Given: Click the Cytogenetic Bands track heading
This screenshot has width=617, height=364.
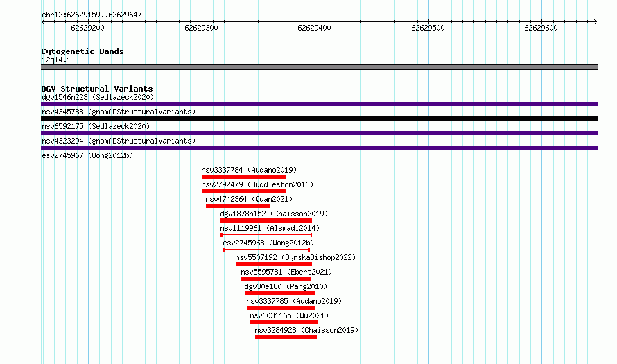Looking at the screenshot, I should [x=82, y=51].
